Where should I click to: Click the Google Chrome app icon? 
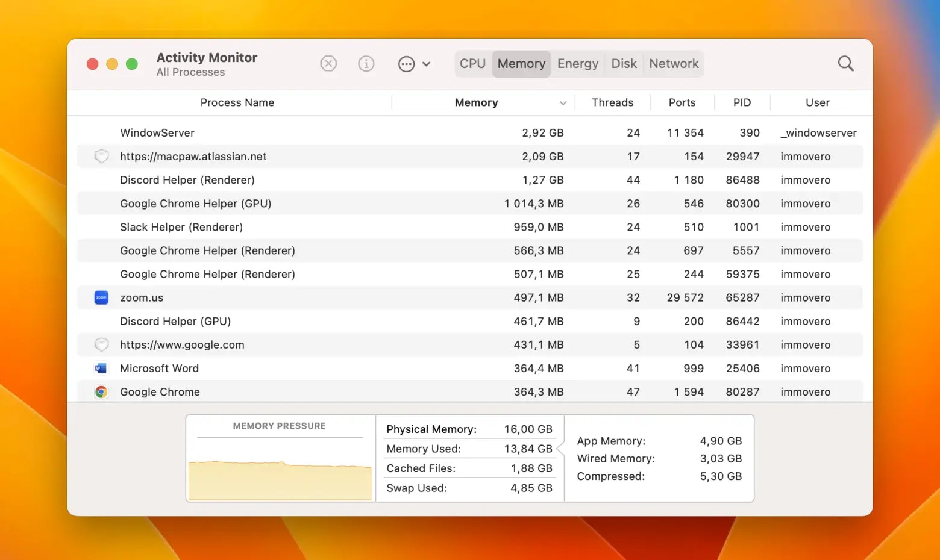pos(101,392)
